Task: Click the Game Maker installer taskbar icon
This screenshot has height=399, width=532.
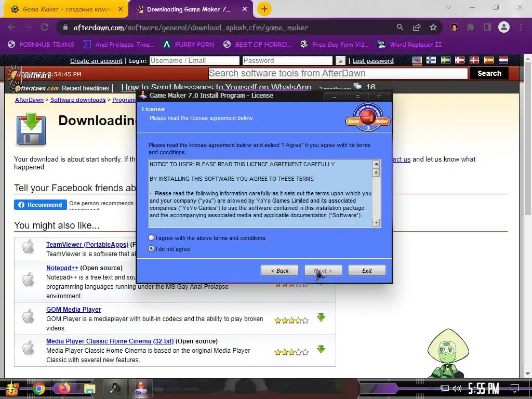Action: (140, 389)
